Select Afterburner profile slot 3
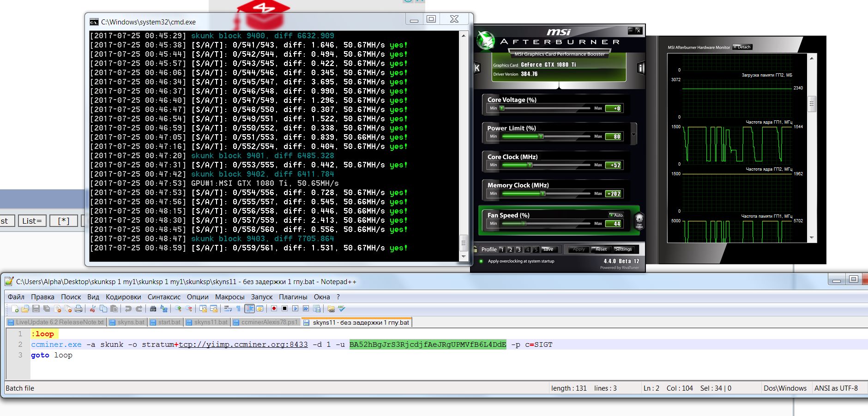Image resolution: width=868 pixels, height=416 pixels. pos(519,250)
